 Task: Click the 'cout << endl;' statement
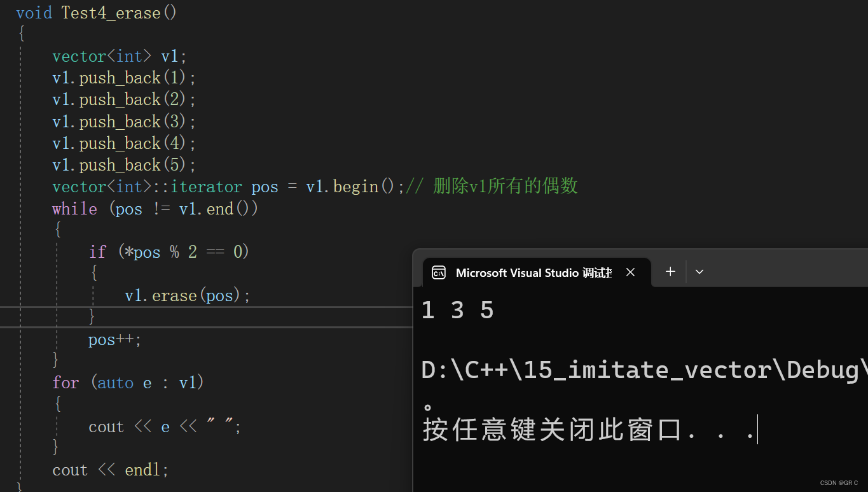(x=111, y=470)
